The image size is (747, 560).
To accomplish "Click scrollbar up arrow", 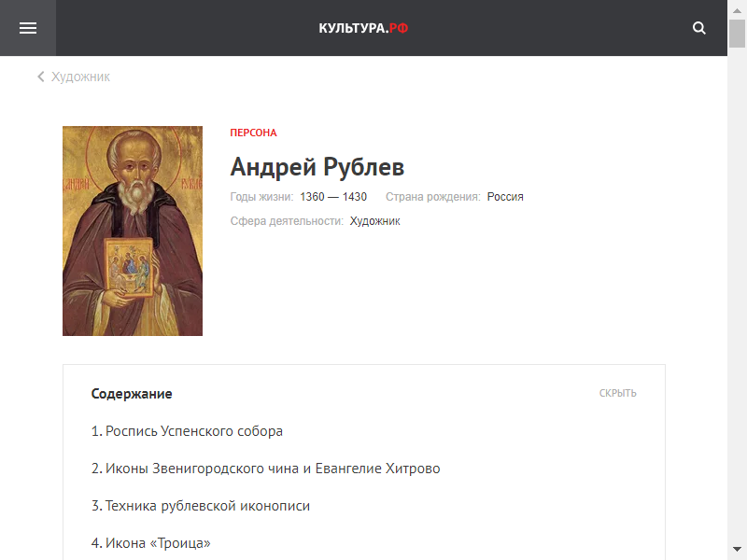I will pos(737,9).
